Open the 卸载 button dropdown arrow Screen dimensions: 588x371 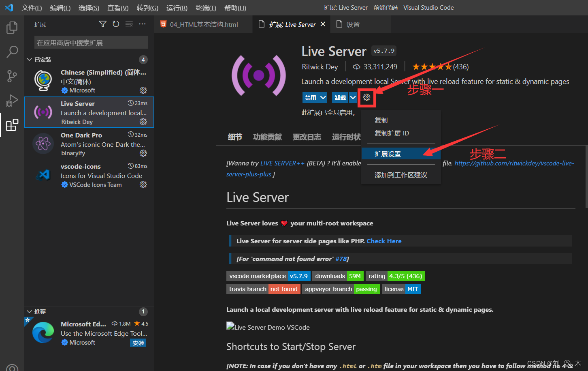(352, 97)
